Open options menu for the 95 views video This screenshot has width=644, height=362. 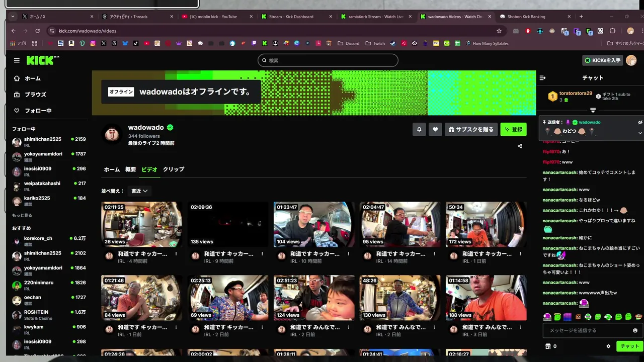pos(434,254)
